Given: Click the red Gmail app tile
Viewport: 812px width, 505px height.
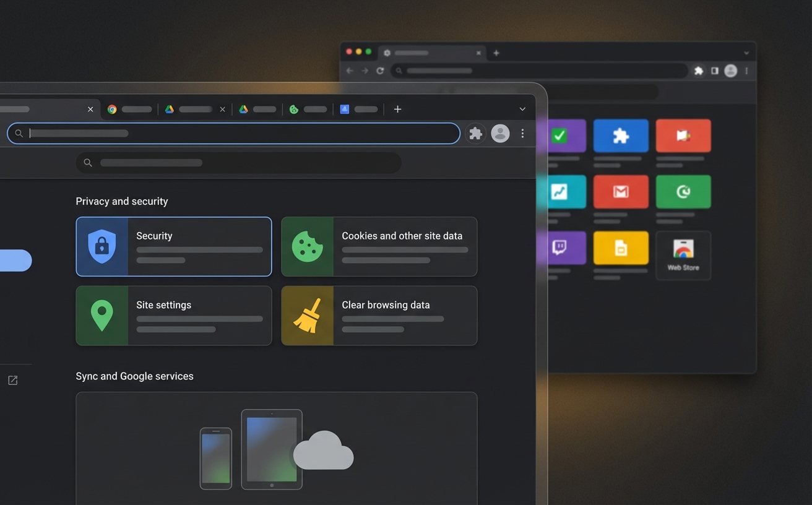Looking at the screenshot, I should point(621,192).
